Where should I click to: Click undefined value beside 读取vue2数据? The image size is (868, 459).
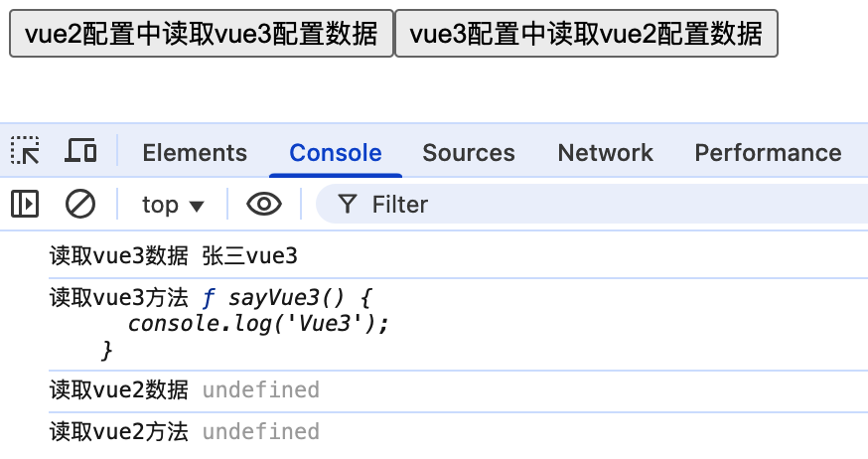pos(261,390)
